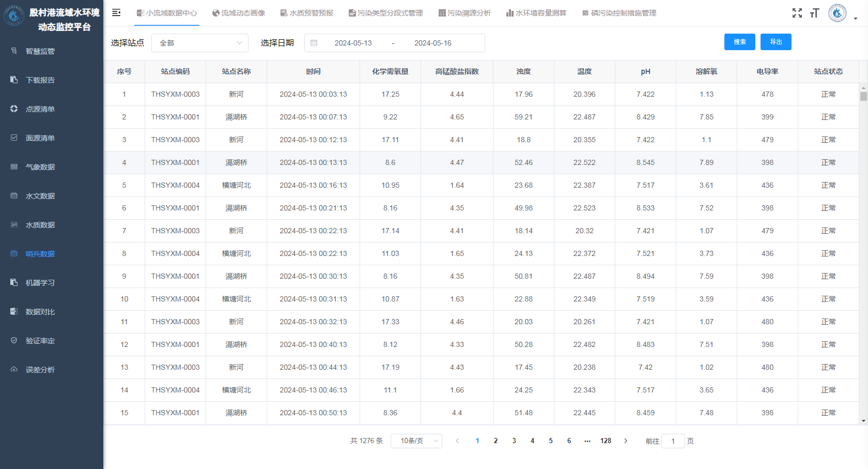Screen dimensions: 868x469
Task: Expand the 选择站点 station dropdown
Action: coord(199,43)
